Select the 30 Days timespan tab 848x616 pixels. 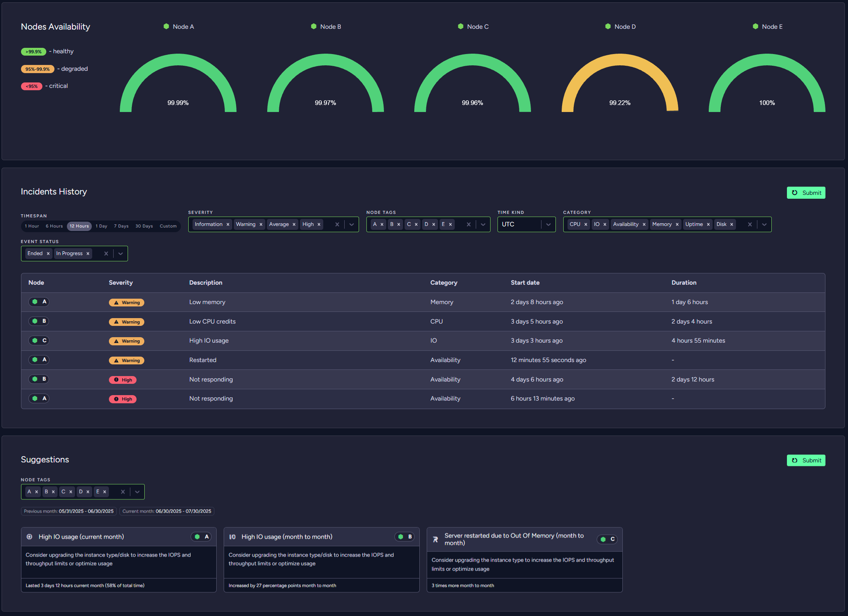(144, 226)
